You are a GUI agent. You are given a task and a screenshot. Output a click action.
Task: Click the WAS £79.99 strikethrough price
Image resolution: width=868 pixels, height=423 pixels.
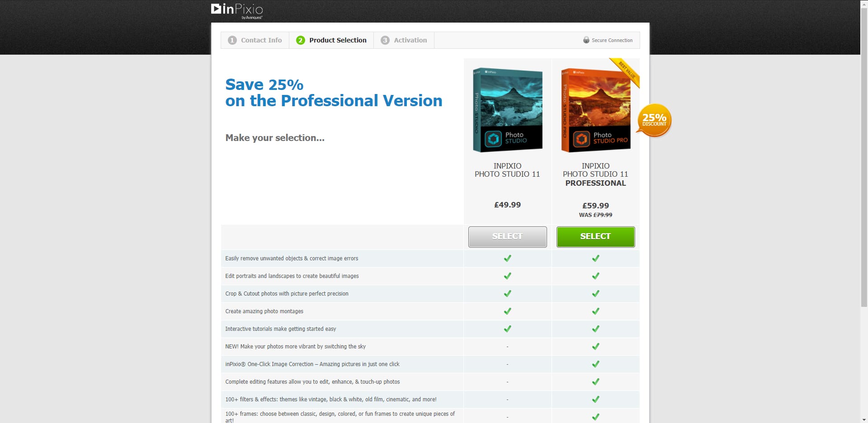[x=595, y=215]
